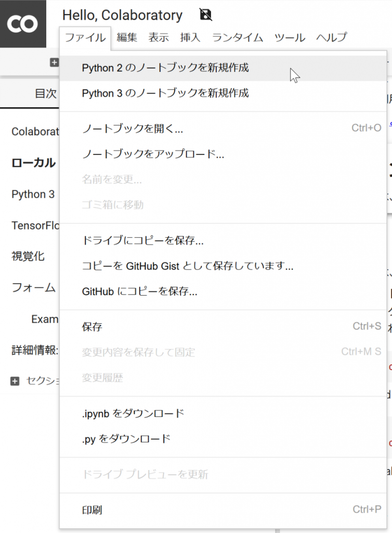This screenshot has height=533, width=392.
Task: Open the 表示 menu
Action: [159, 37]
